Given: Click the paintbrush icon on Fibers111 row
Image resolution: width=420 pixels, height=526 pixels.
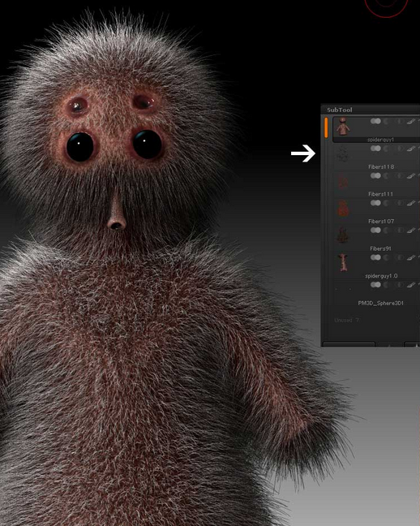Looking at the screenshot, I should coord(411,176).
